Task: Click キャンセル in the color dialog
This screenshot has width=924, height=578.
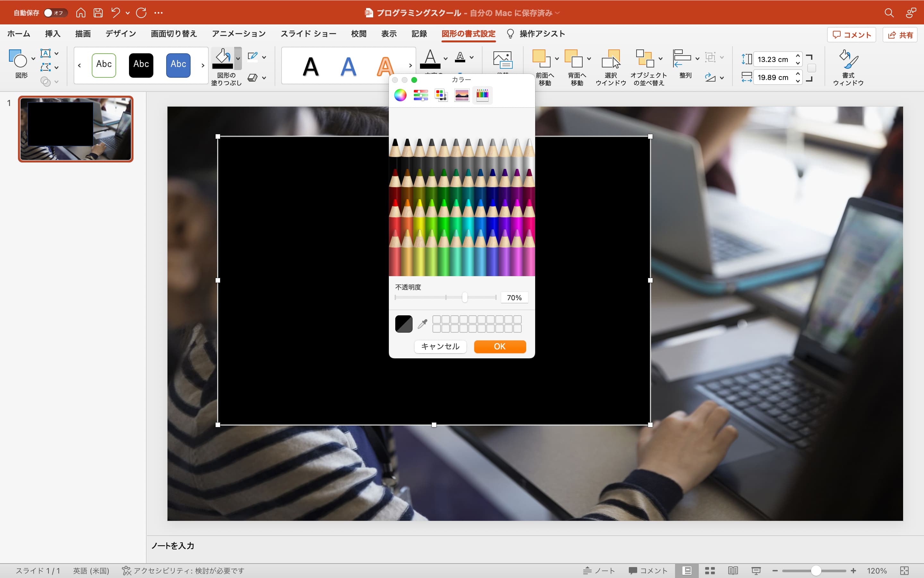Action: click(440, 346)
